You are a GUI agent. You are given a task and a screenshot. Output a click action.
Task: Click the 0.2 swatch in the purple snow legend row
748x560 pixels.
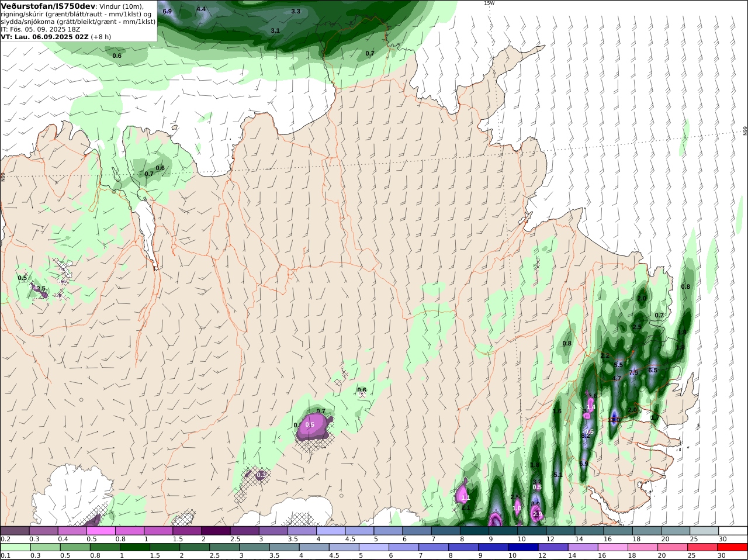[15, 530]
